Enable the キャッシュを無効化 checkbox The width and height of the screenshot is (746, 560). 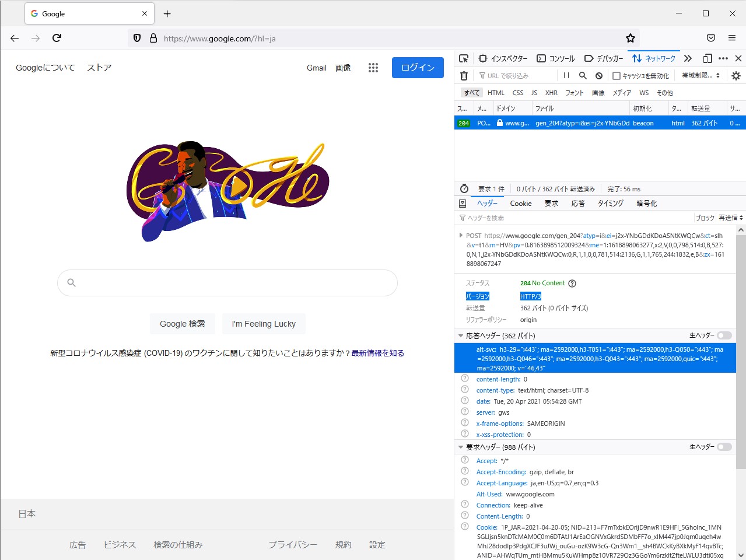(617, 75)
